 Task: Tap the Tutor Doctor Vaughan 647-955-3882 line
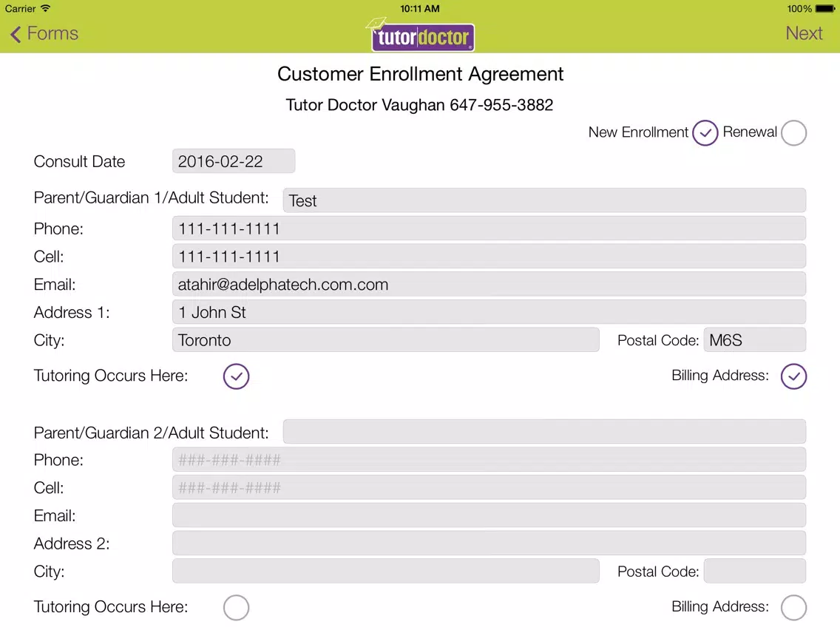click(x=419, y=105)
